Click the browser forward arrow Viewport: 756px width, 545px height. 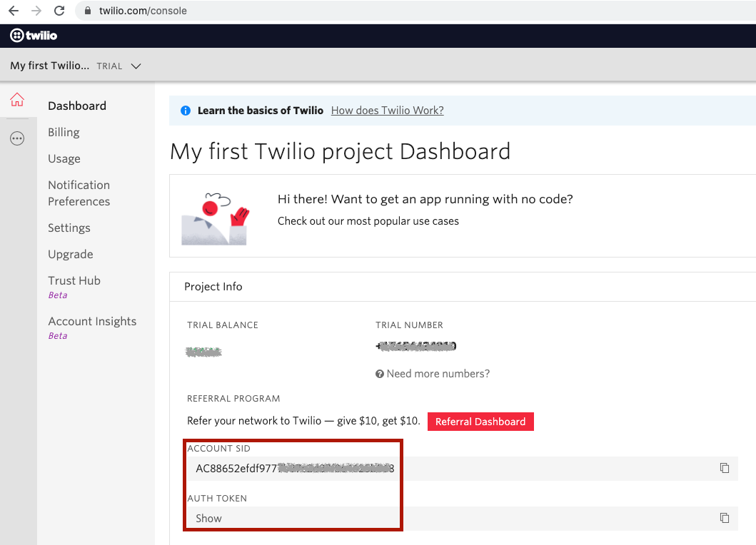36,11
